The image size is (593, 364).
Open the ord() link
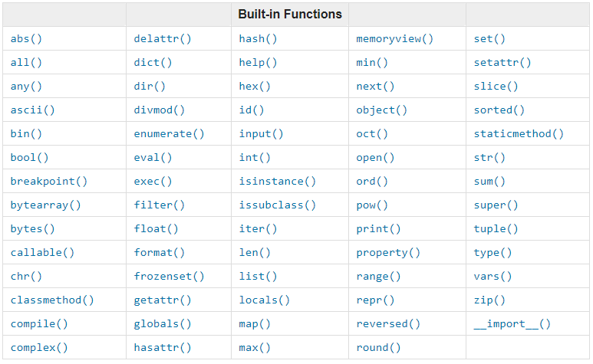pos(372,182)
